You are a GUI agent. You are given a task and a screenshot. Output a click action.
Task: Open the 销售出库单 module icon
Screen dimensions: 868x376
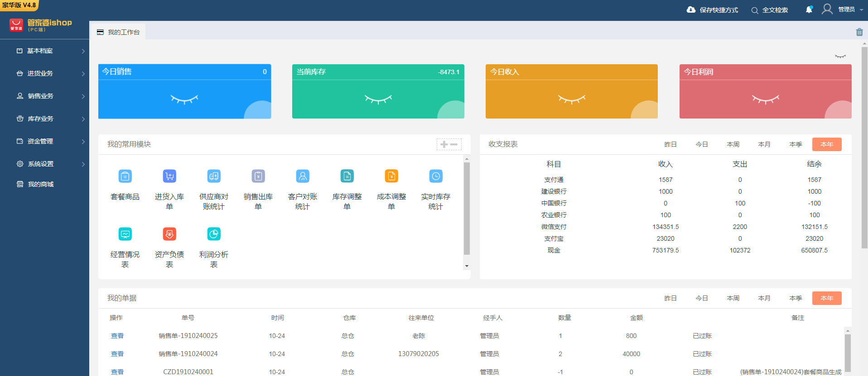(x=258, y=176)
